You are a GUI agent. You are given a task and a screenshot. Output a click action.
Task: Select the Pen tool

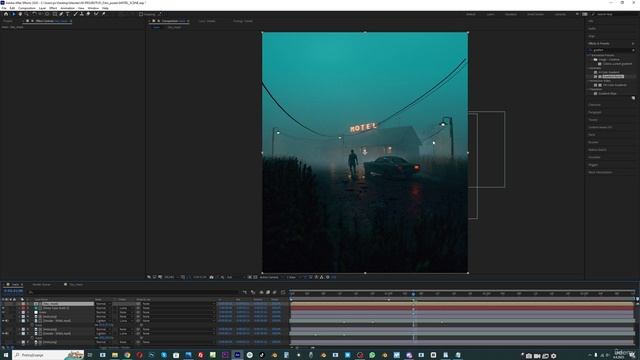click(61, 14)
